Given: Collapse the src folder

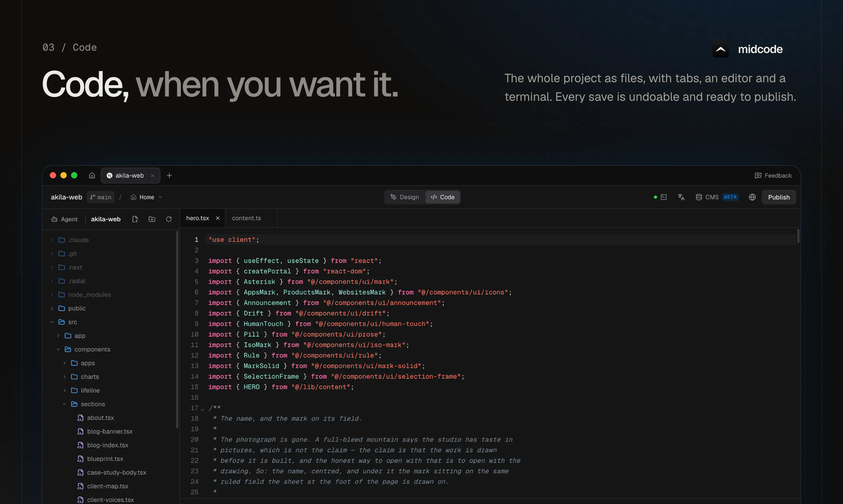Looking at the screenshot, I should point(110,322).
